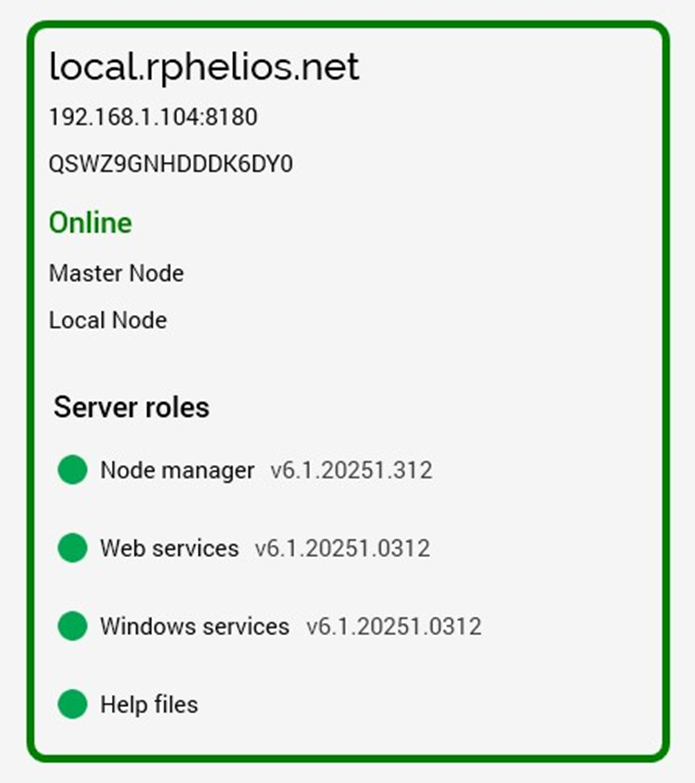Image resolution: width=695 pixels, height=783 pixels.
Task: Select the Windows services version text
Action: 393,626
